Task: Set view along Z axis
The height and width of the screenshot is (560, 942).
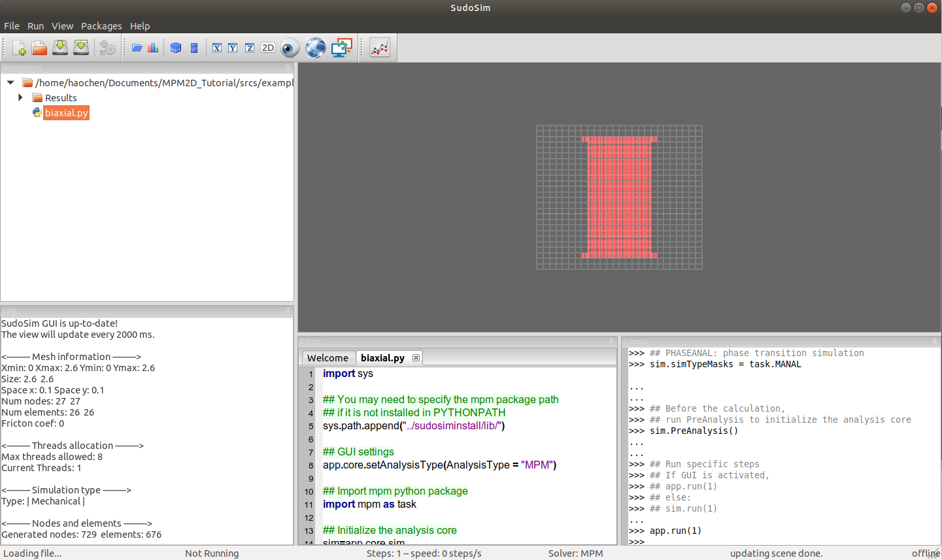Action: click(x=250, y=48)
